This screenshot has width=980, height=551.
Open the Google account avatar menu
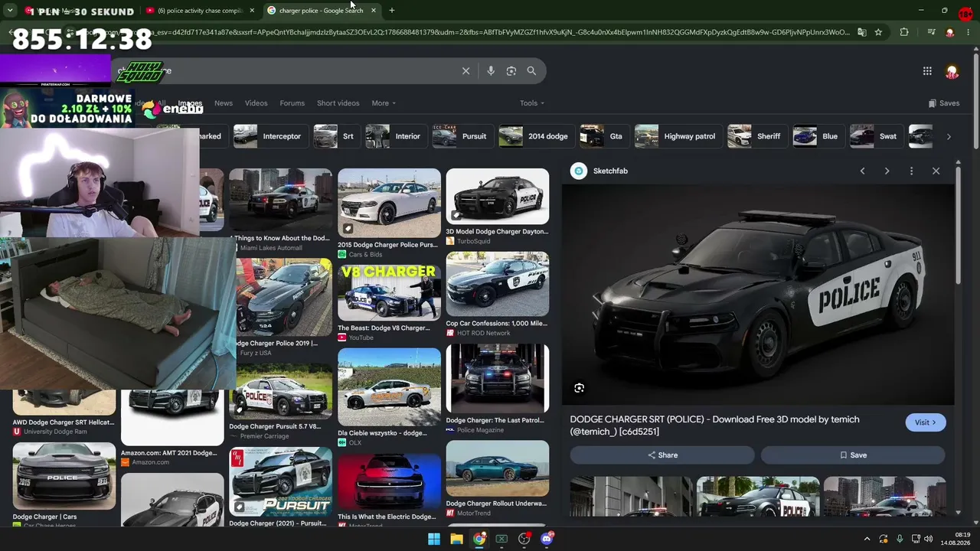pyautogui.click(x=952, y=71)
